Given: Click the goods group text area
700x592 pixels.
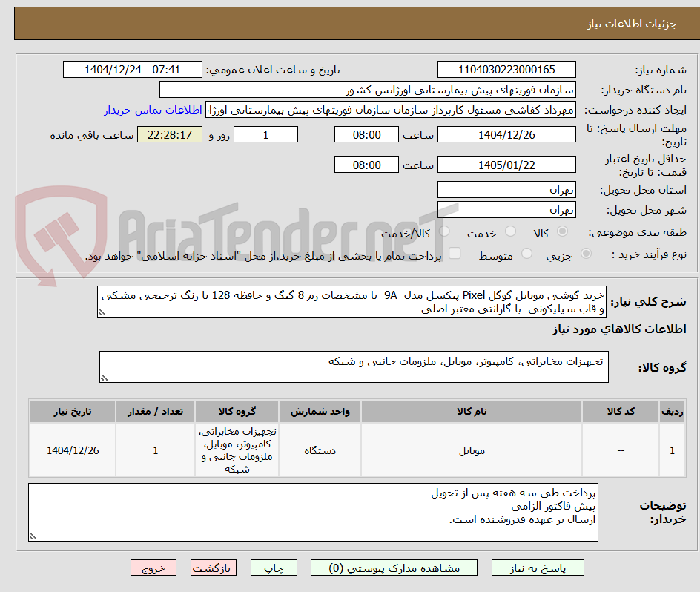Looking at the screenshot, I should pyautogui.click(x=354, y=366).
